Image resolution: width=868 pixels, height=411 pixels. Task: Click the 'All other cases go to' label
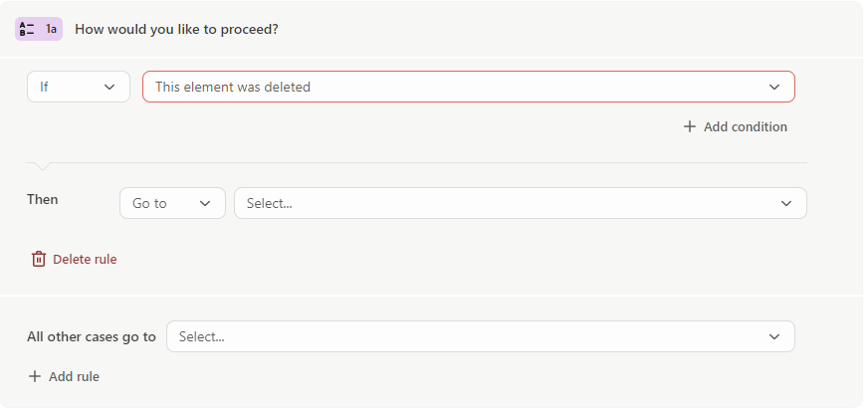click(92, 336)
